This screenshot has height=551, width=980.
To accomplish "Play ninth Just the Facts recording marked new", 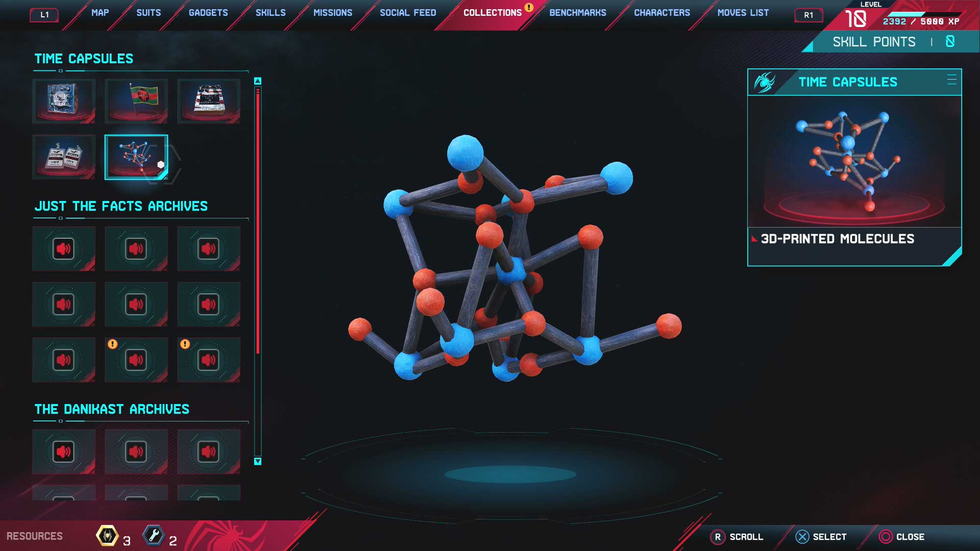I will tap(209, 360).
